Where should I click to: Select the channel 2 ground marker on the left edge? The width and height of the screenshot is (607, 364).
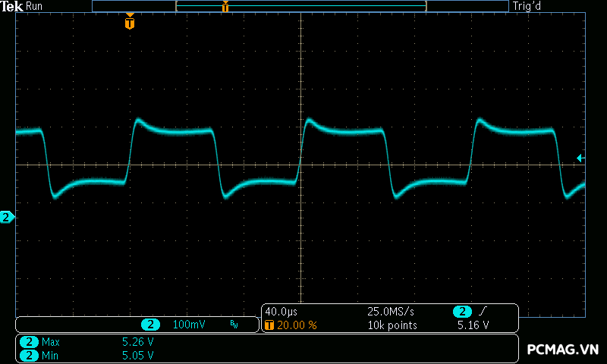click(7, 218)
